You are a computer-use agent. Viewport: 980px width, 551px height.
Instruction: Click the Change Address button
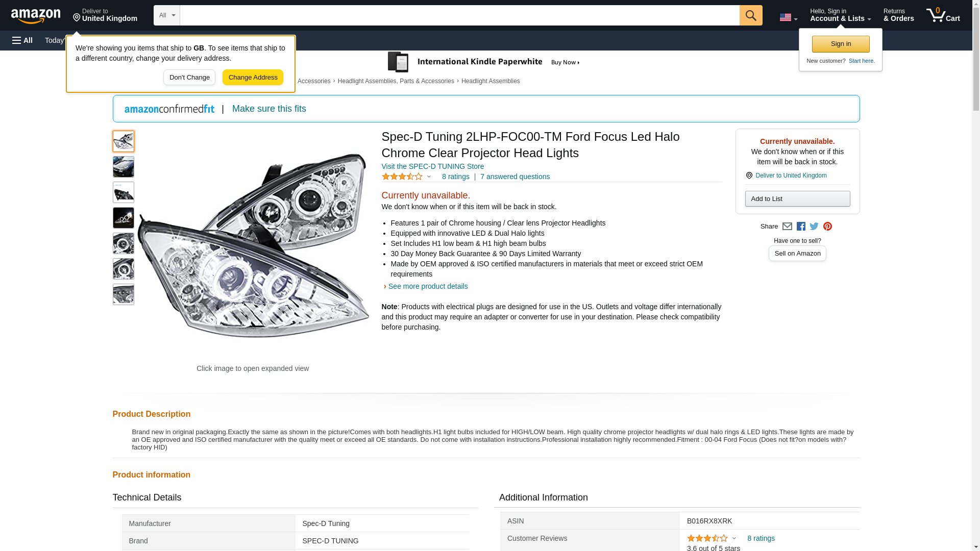pyautogui.click(x=253, y=78)
